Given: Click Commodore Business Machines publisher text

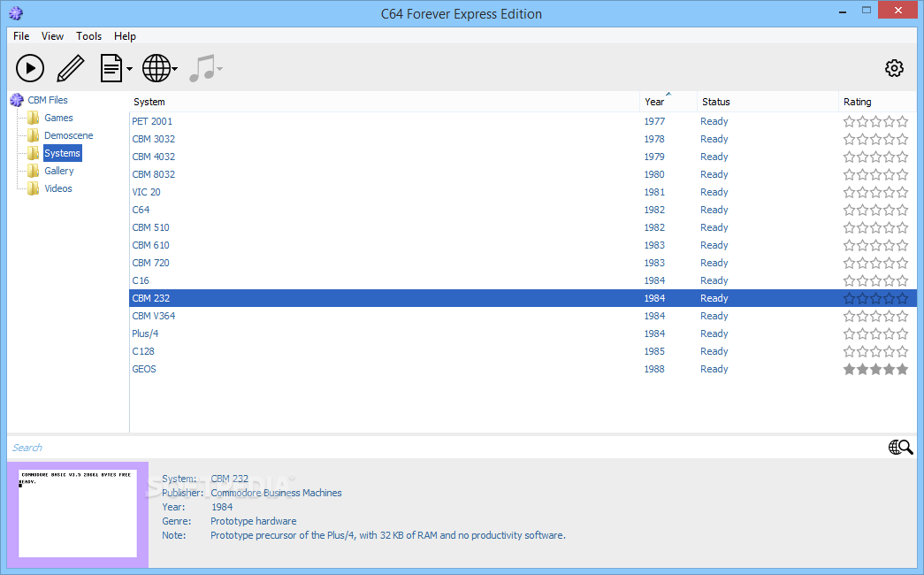Looking at the screenshot, I should pos(277,493).
